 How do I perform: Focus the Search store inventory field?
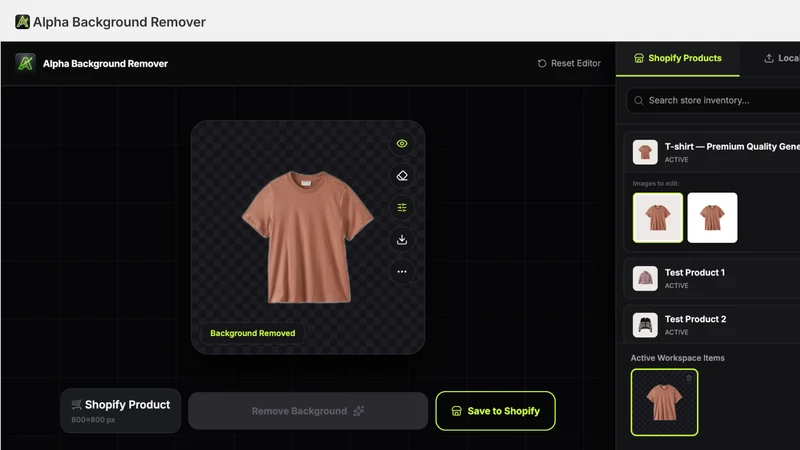[713, 101]
